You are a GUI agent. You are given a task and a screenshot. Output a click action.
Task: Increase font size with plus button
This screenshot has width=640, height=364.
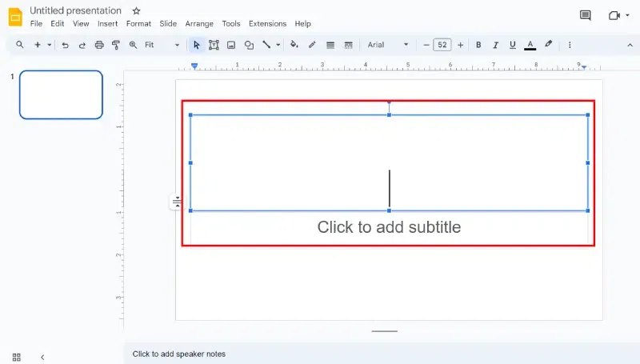pos(461,45)
